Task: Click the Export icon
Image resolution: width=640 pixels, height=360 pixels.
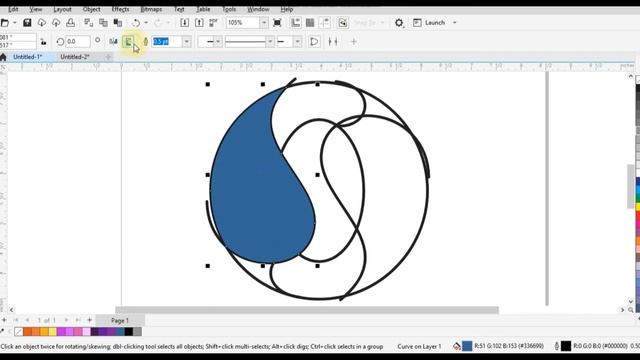Action: point(199,23)
